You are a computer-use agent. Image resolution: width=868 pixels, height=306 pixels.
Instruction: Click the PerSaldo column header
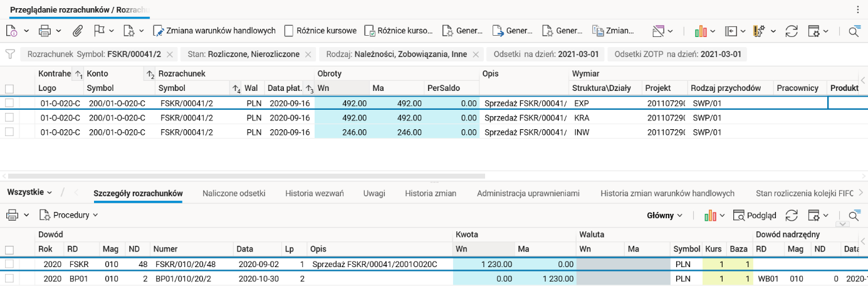pos(451,88)
